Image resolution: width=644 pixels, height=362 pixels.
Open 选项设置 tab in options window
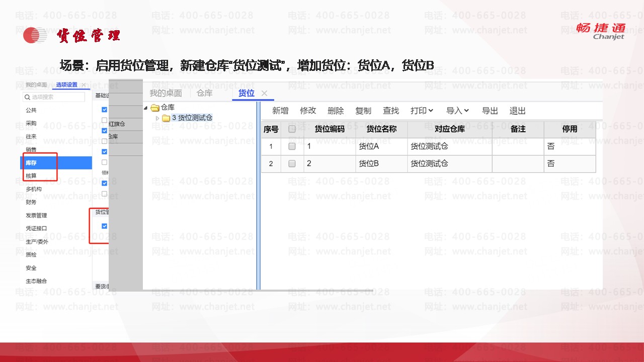[67, 85]
